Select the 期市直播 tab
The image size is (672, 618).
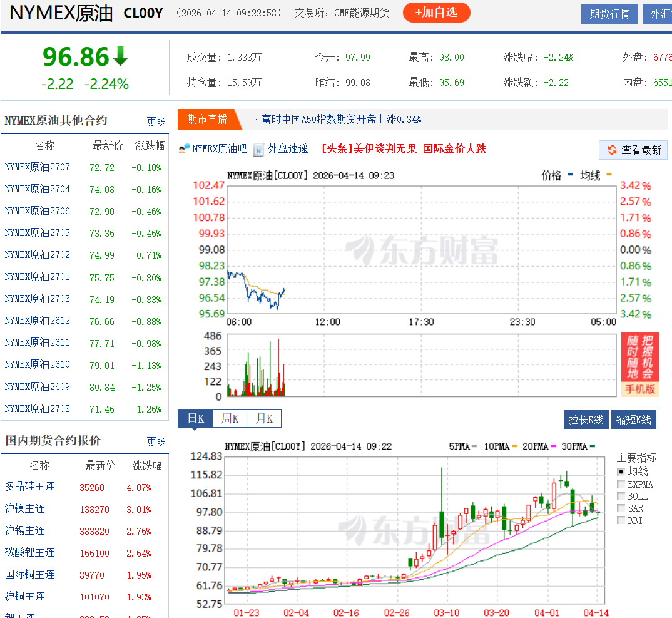click(208, 119)
